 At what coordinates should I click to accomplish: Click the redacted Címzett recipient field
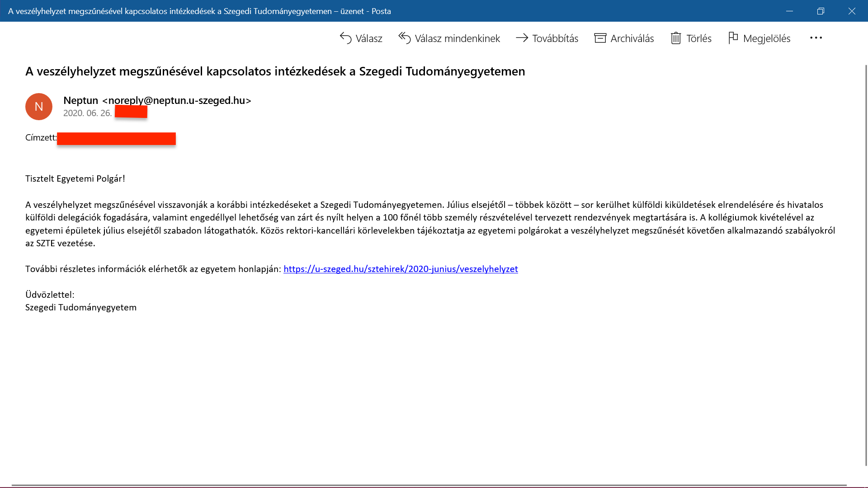tap(116, 138)
